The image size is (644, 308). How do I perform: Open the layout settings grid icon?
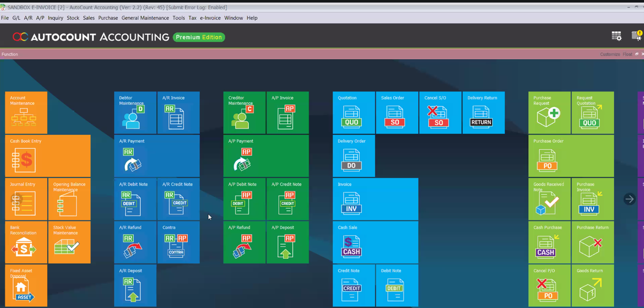[x=617, y=36]
